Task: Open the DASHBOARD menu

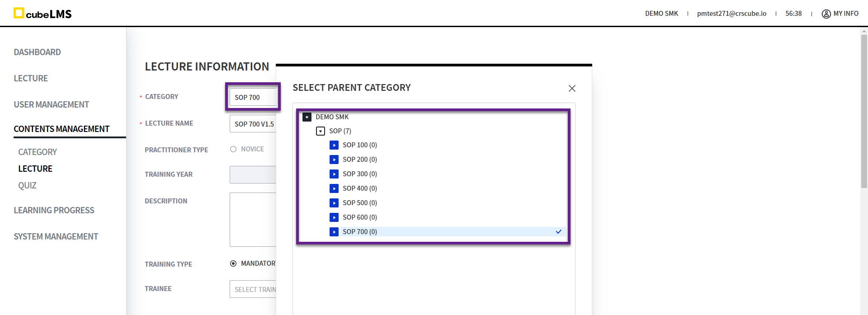Action: (37, 52)
